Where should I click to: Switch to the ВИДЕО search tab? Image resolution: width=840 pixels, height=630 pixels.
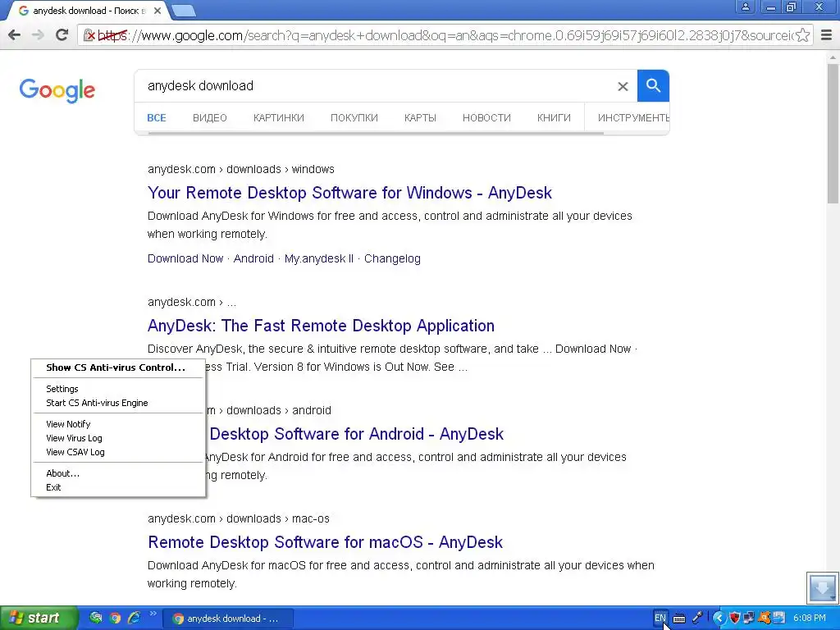[209, 118]
